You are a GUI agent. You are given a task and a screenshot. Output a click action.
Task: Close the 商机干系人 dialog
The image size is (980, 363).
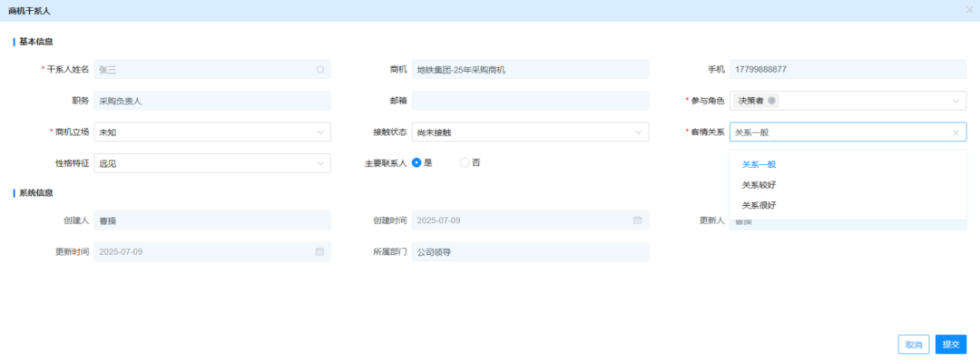[969, 9]
